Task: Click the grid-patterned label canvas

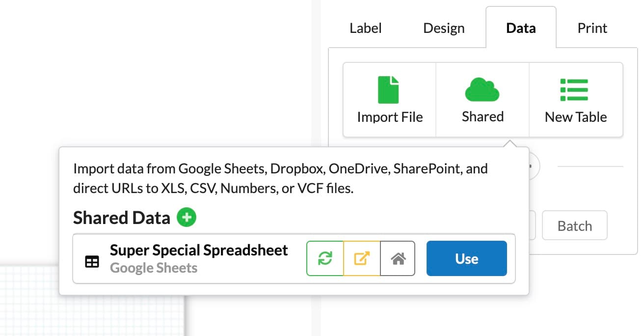Action: (x=88, y=305)
